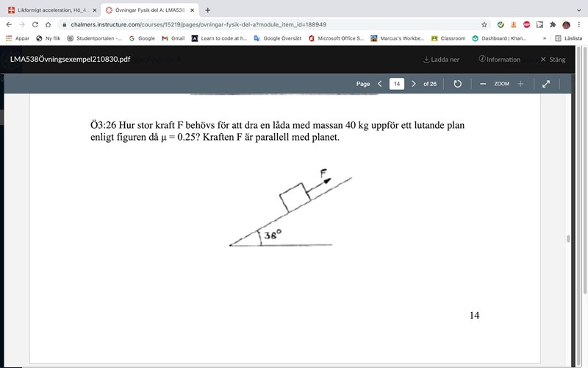Click the page vertical scrollbar

pyautogui.click(x=567, y=238)
